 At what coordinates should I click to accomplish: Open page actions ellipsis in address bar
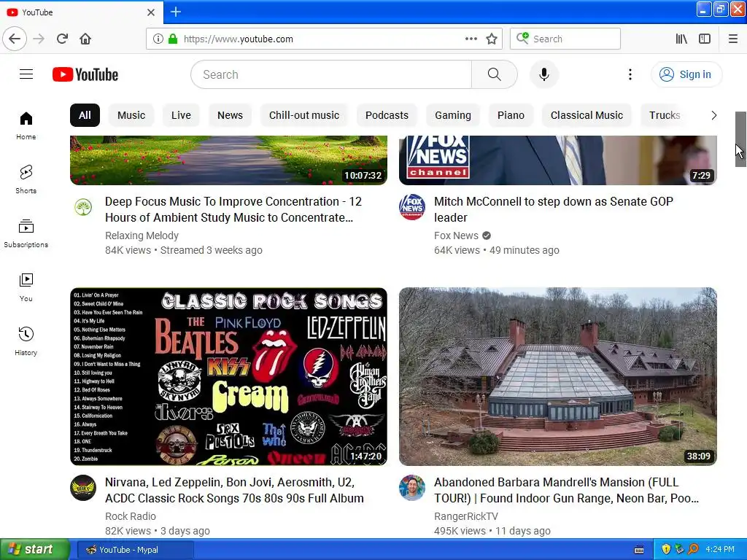[471, 39]
